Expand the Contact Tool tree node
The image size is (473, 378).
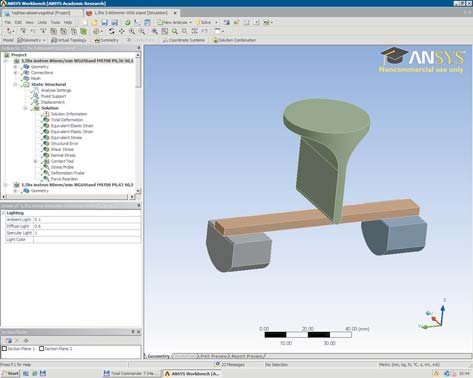coord(35,161)
